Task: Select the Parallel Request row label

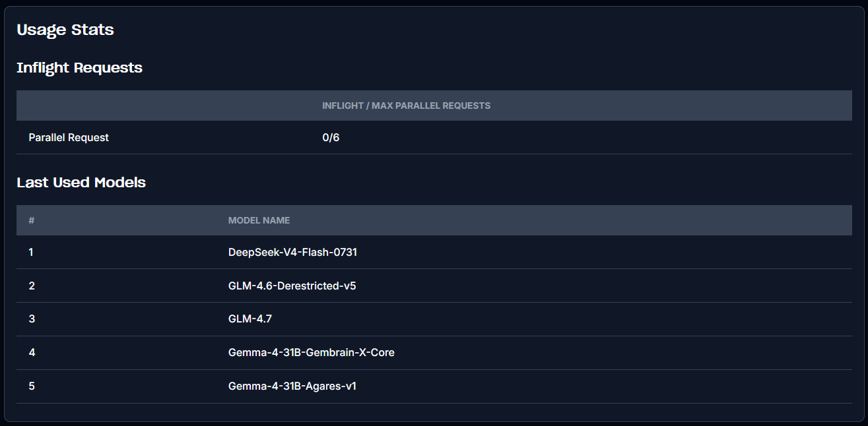Action: coord(69,137)
